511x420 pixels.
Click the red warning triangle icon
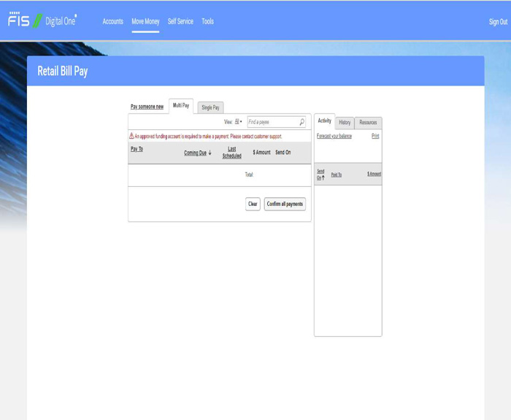[x=131, y=136]
